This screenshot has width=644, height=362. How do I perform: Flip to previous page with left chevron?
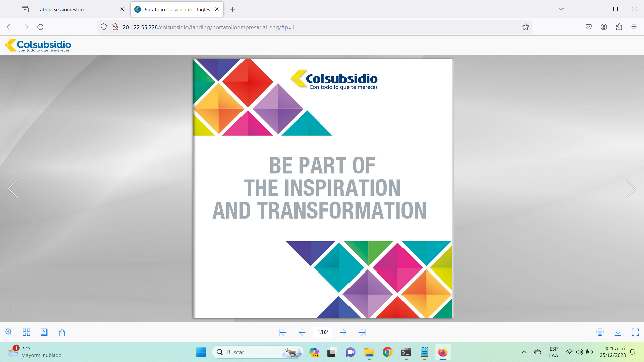click(x=13, y=189)
